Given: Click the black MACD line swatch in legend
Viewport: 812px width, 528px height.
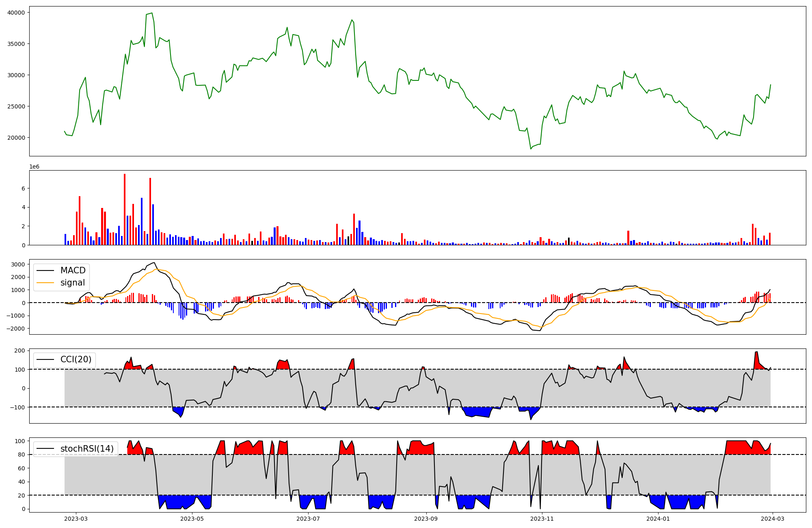Looking at the screenshot, I should tap(45, 270).
